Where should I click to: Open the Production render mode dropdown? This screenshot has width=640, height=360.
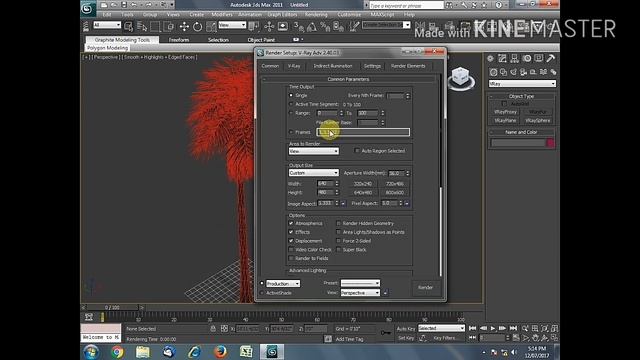click(x=283, y=283)
